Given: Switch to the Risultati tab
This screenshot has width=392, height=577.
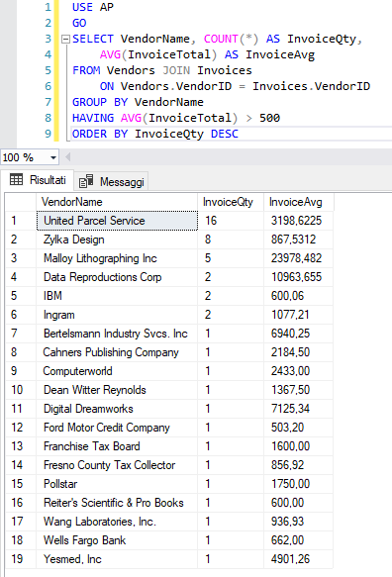Looking at the screenshot, I should point(38,180).
